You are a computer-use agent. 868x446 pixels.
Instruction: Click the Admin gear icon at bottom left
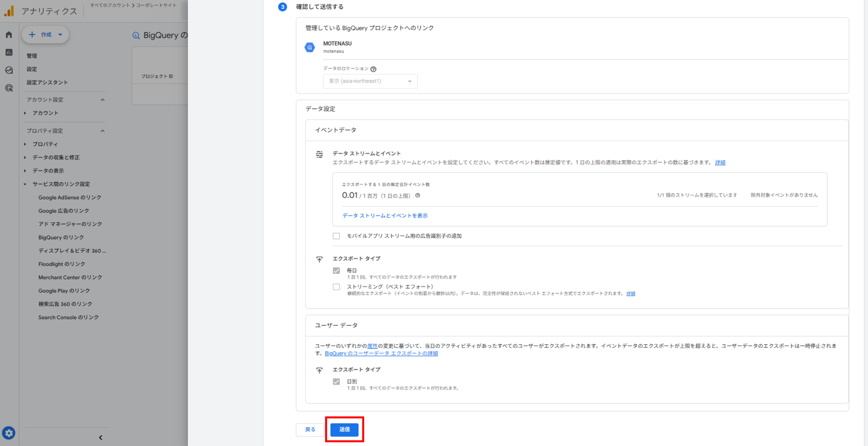click(9, 433)
